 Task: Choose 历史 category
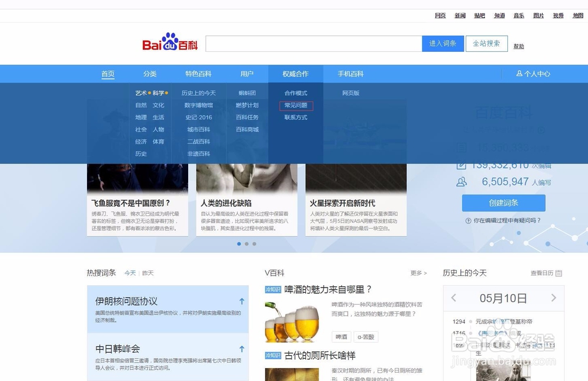[141, 153]
